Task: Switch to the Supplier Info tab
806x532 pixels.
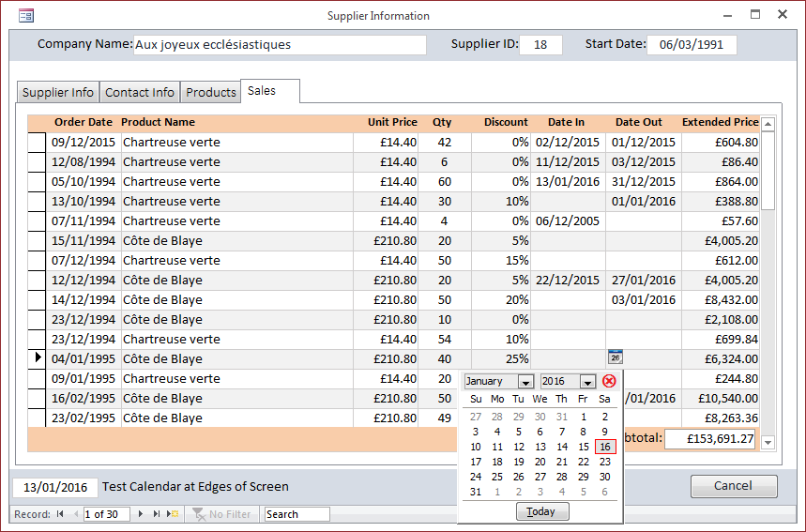Action: [58, 92]
